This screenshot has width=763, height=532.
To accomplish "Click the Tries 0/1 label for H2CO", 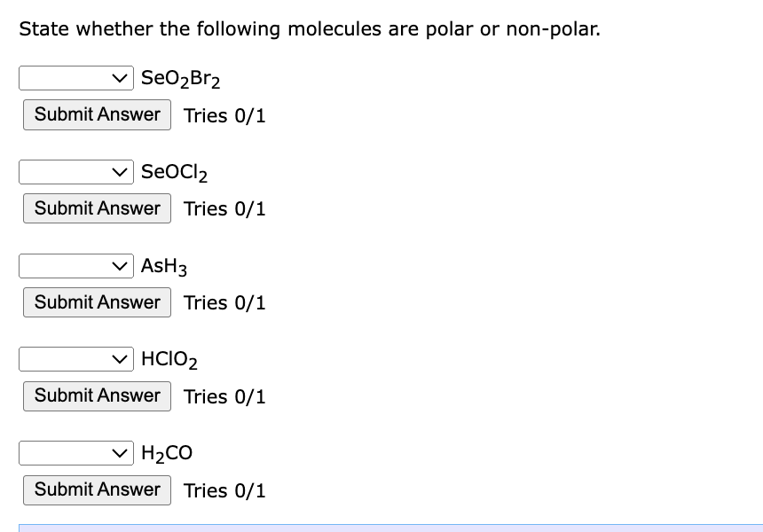I will pos(224,490).
